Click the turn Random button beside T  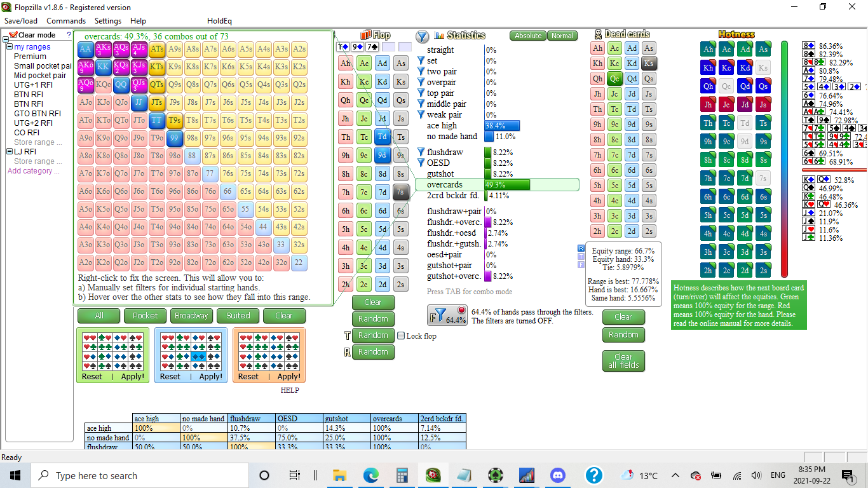373,335
